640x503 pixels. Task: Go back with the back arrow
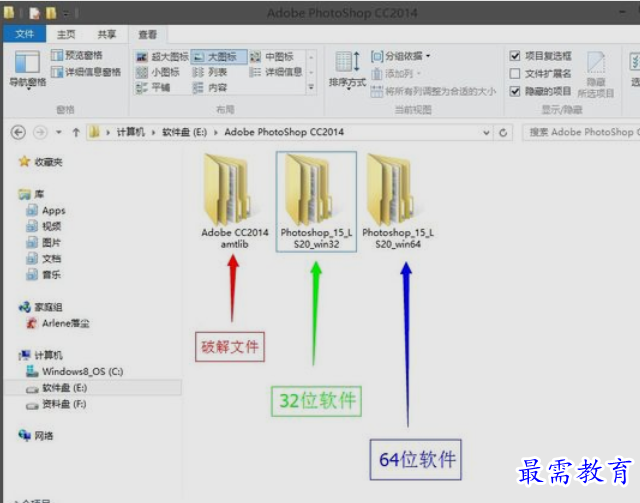coord(18,132)
